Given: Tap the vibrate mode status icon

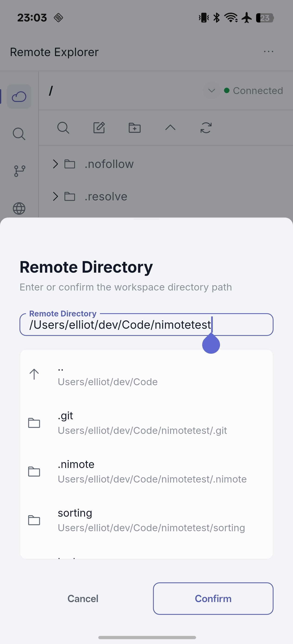Looking at the screenshot, I should tap(204, 18).
